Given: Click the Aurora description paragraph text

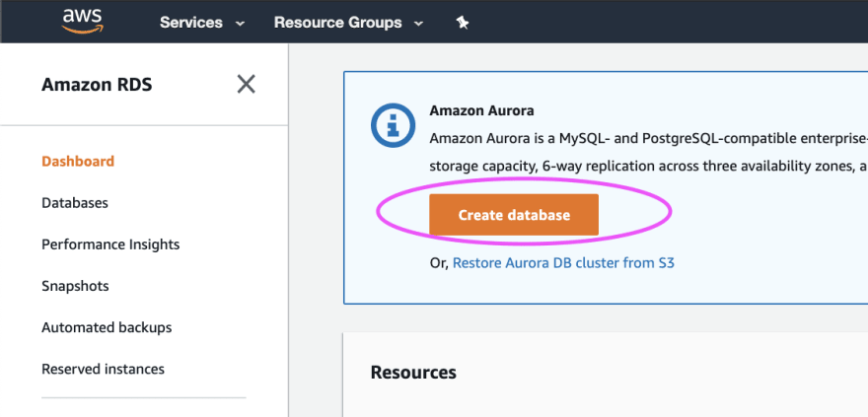Looking at the screenshot, I should [648, 152].
